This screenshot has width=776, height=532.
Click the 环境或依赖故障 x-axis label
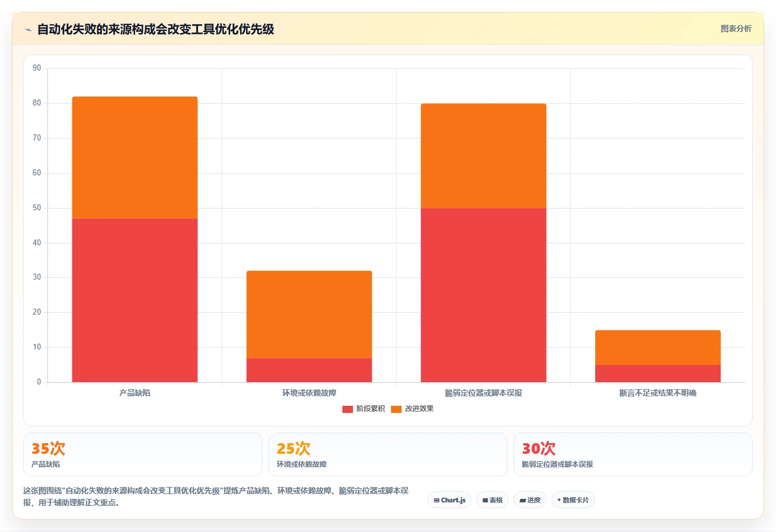[x=309, y=393]
